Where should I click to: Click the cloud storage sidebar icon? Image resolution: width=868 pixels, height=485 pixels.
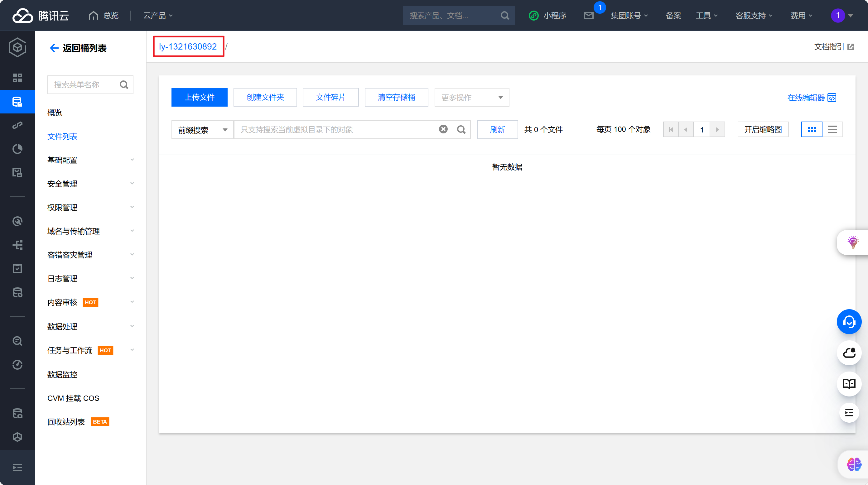(x=17, y=101)
